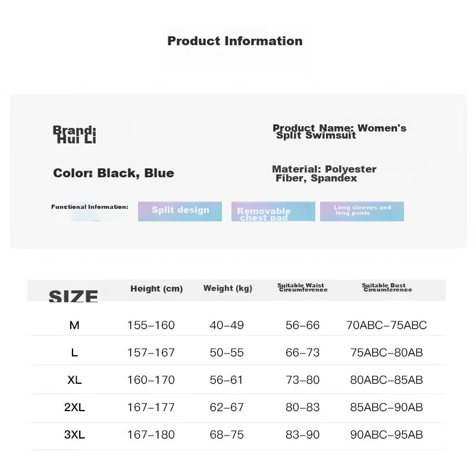Click the Product Information heading
The width and height of the screenshot is (476, 476).
[235, 41]
